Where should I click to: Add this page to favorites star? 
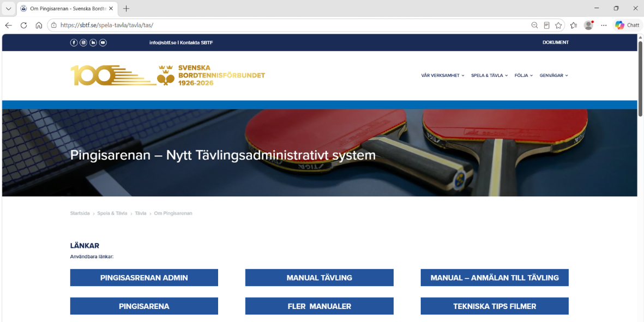558,25
